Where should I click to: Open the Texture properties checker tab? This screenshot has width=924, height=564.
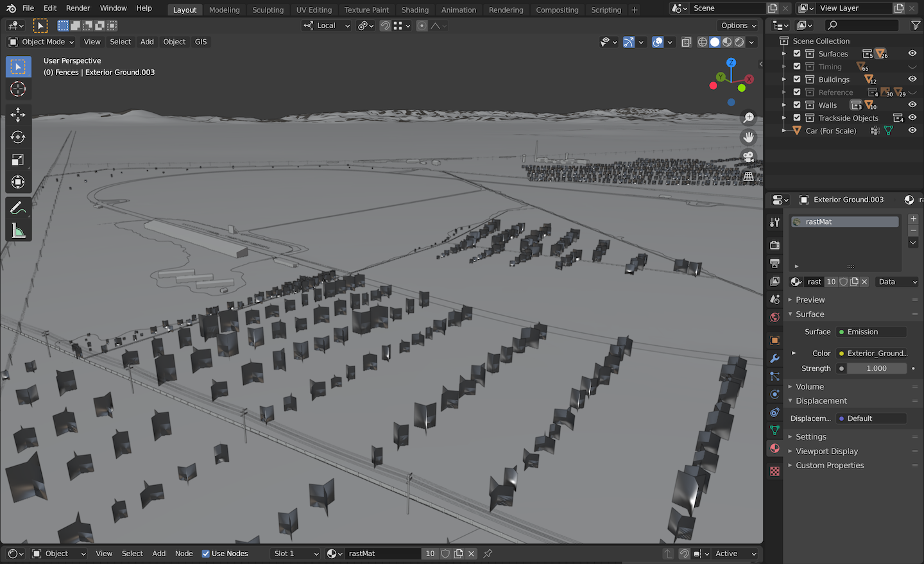click(774, 471)
